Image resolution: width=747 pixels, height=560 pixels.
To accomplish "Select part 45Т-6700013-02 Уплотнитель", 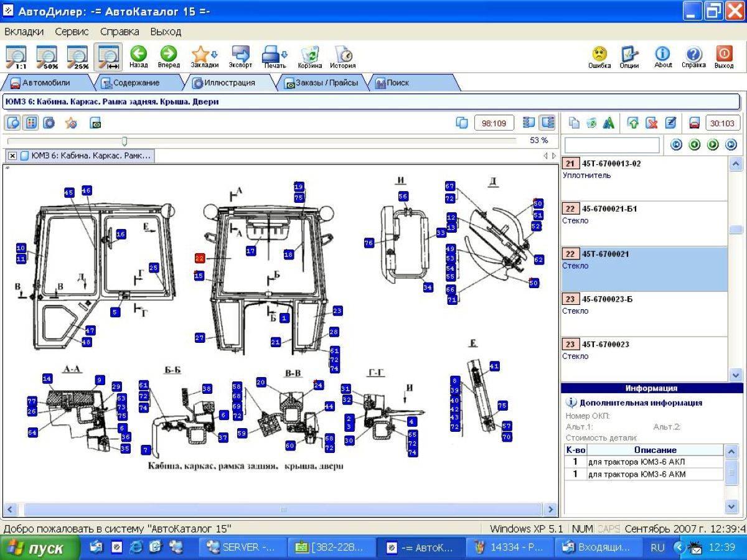I will coord(644,178).
